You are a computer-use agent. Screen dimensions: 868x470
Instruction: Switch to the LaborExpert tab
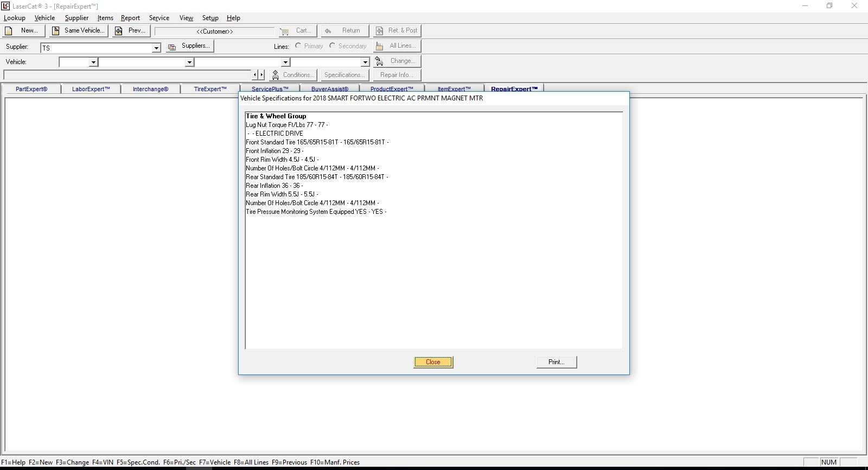pos(91,89)
